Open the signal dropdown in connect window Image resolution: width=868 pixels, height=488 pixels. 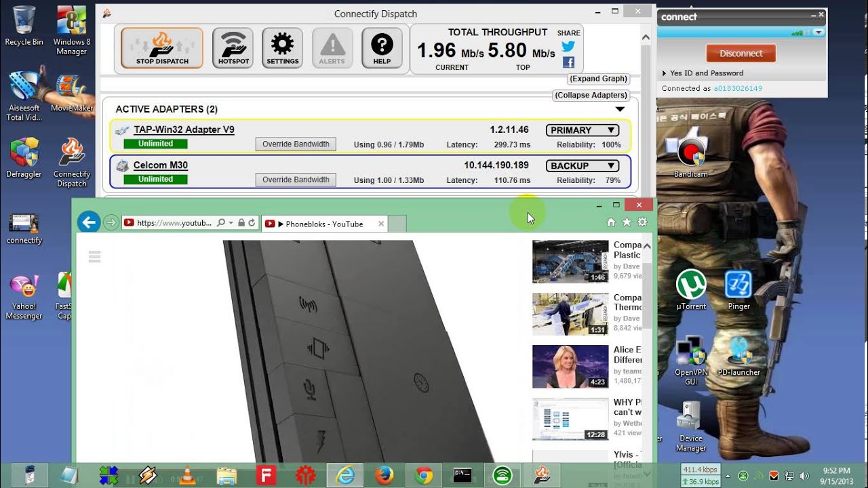(820, 32)
